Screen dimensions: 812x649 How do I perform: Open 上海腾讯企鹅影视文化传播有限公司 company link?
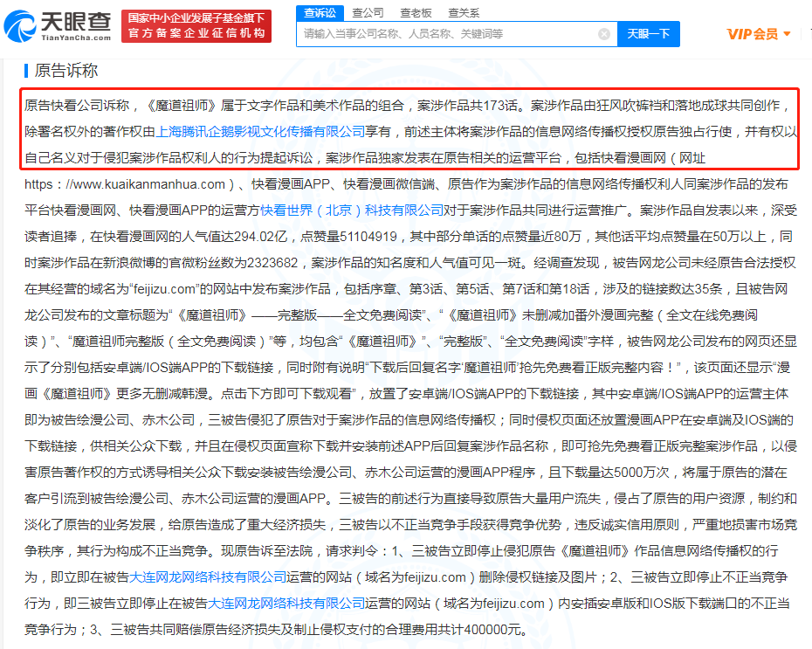pos(260,132)
